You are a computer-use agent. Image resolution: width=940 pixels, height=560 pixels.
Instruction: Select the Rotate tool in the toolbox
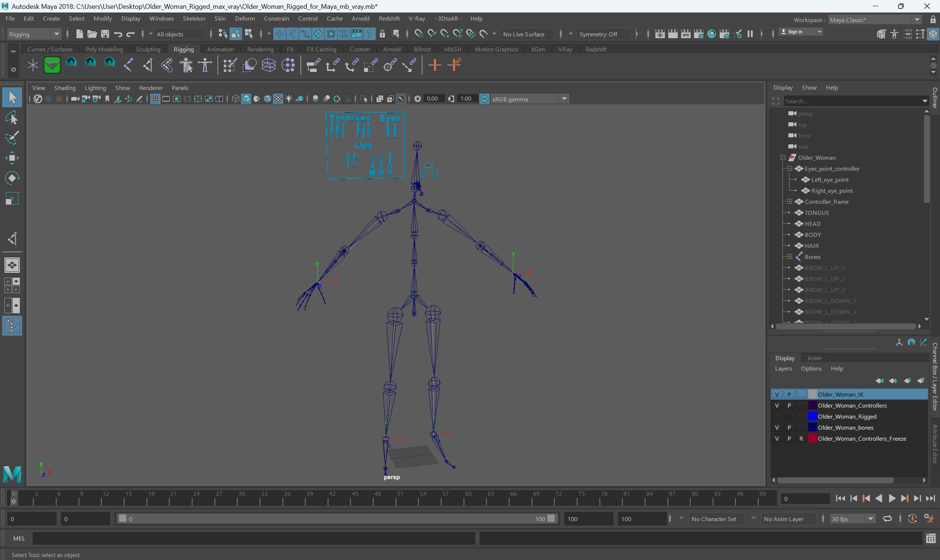(12, 178)
